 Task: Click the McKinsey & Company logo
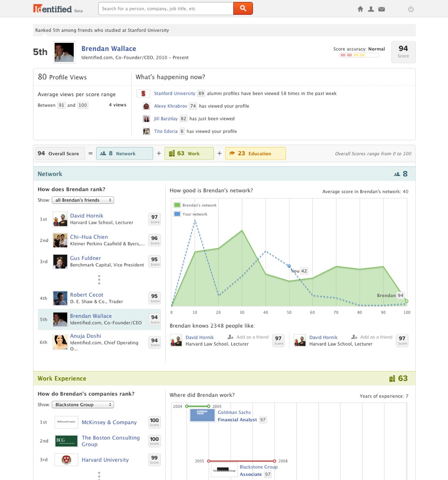point(66,422)
